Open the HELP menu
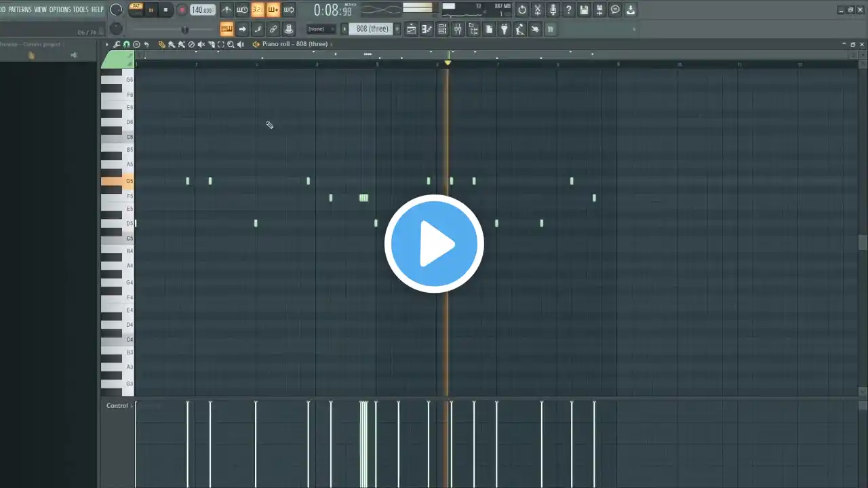868x488 pixels. [98, 9]
